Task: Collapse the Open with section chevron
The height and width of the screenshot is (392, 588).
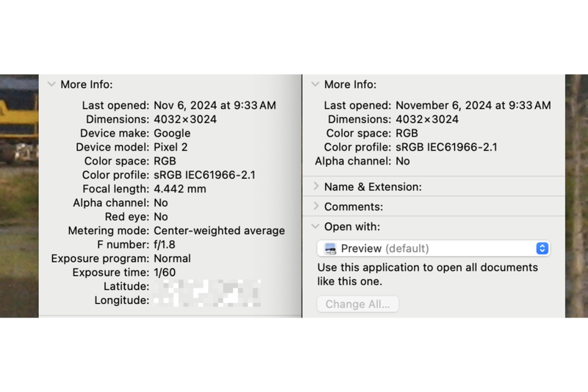Action: (316, 227)
